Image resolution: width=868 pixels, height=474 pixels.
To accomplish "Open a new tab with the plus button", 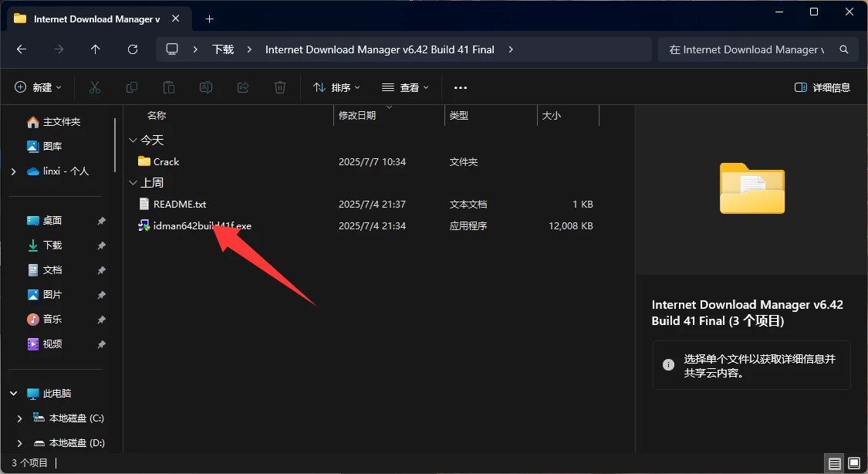I will click(x=209, y=18).
